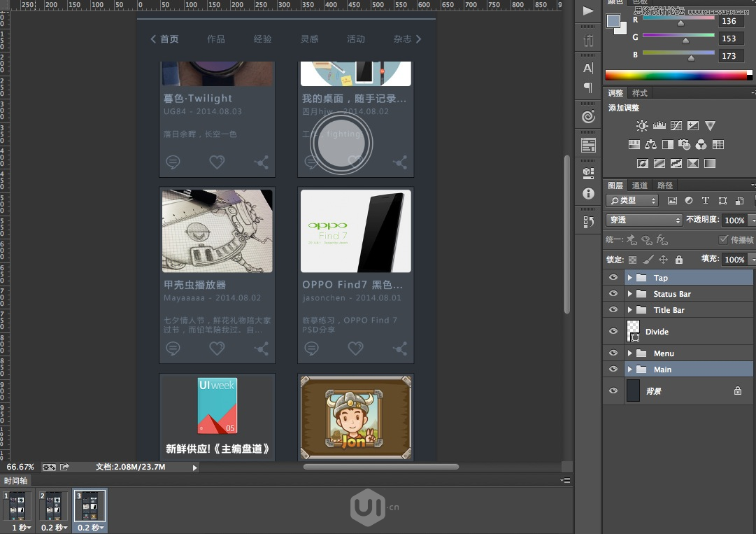Expand the Status Bar layer group
This screenshot has height=534, width=756.
coord(629,294)
